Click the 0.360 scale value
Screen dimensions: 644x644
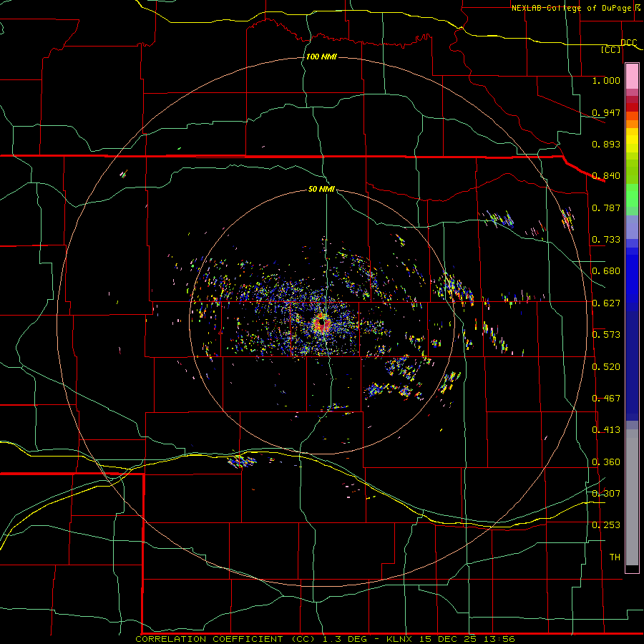606,462
